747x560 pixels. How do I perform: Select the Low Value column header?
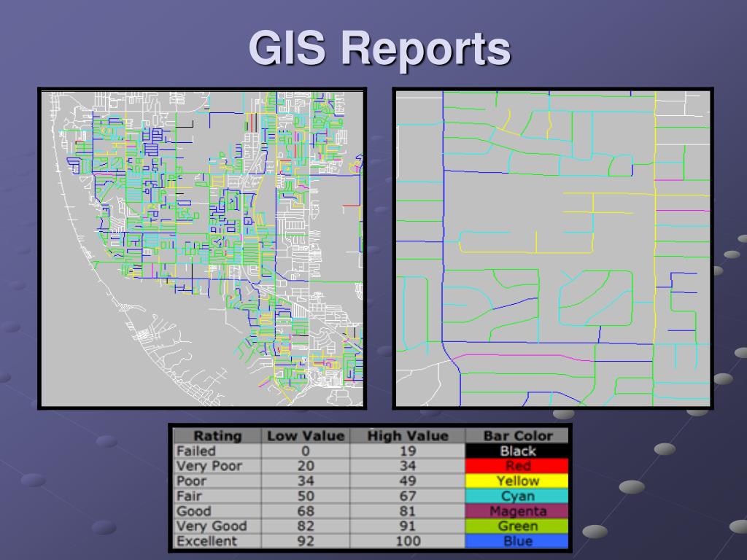point(306,436)
